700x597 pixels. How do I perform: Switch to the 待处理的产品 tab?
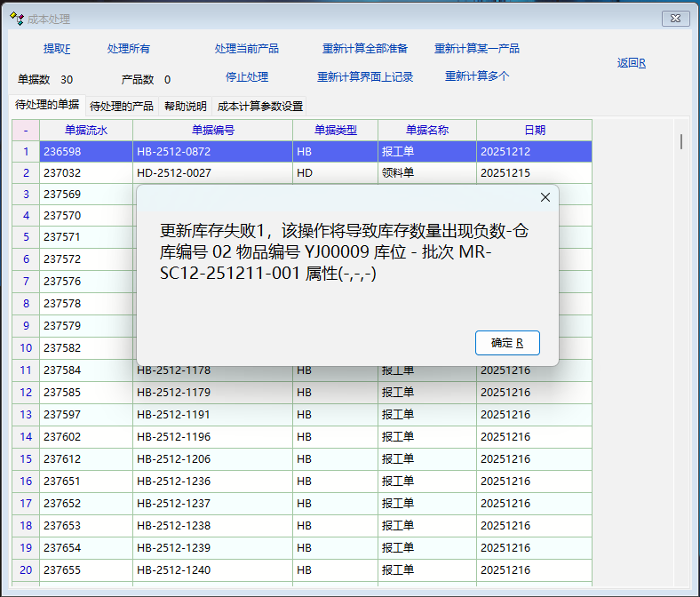(x=122, y=107)
